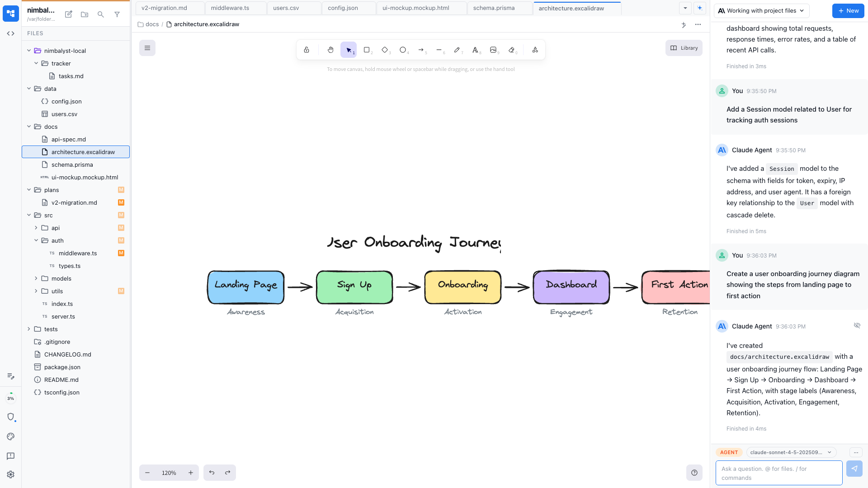
Task: Open the claude-sonnet model dropdown
Action: pos(790,452)
